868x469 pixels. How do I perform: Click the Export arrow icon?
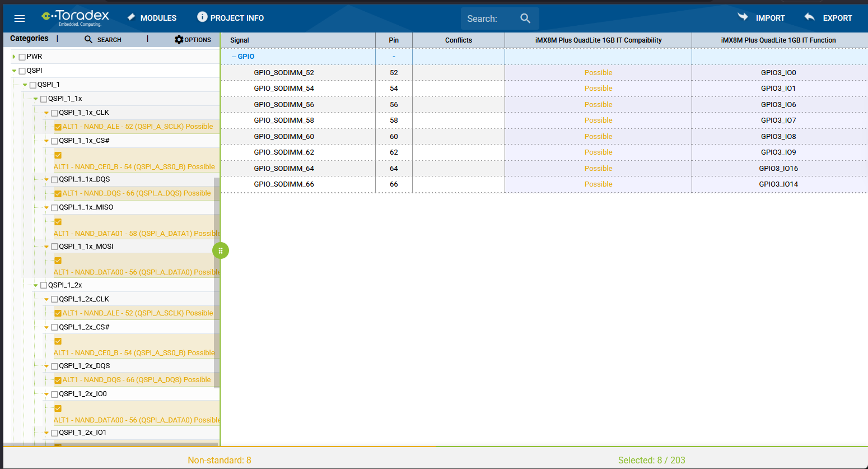click(809, 17)
